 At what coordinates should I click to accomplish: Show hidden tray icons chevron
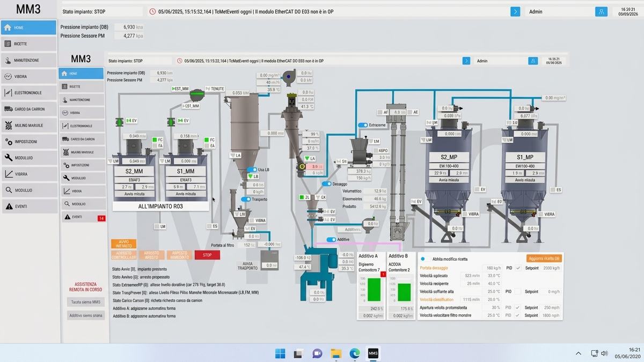[x=578, y=353]
